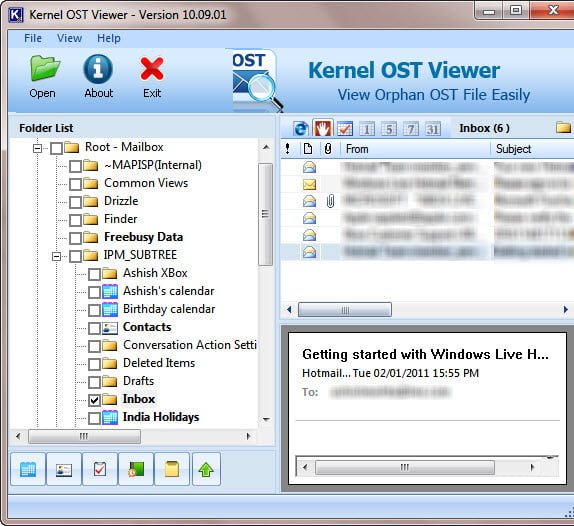574x526 pixels.
Task: Uncheck the Inbox folder checkbox
Action: click(x=94, y=400)
